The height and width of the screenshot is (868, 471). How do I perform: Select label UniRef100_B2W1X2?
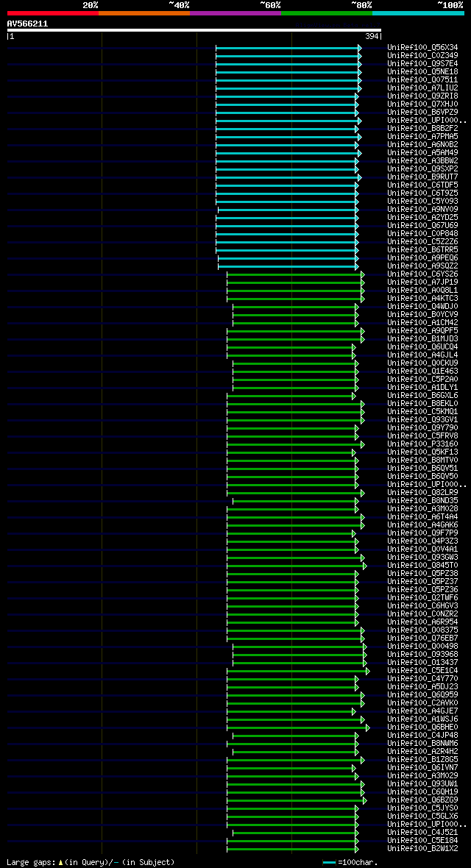pyautogui.click(x=422, y=849)
